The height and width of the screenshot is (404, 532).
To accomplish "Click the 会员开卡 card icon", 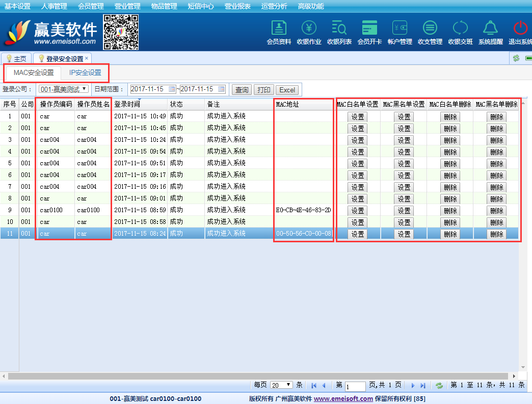I will 369,29.
